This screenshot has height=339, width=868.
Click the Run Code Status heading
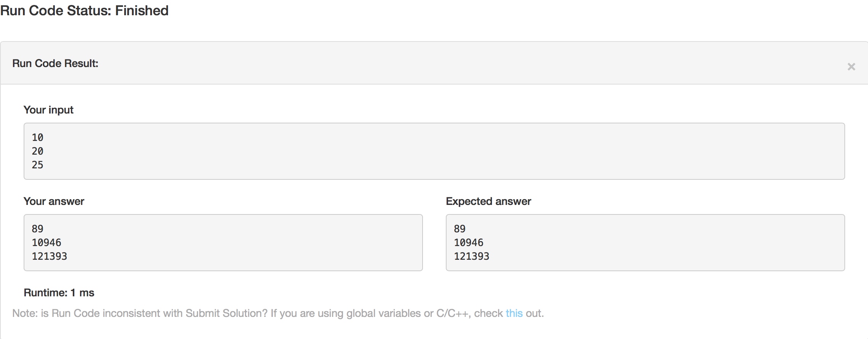tap(84, 11)
